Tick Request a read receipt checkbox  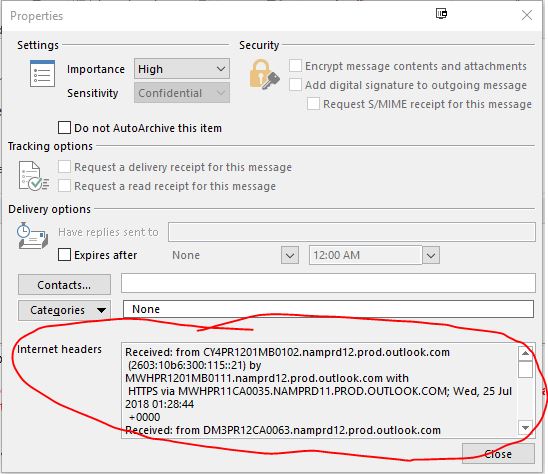64,186
